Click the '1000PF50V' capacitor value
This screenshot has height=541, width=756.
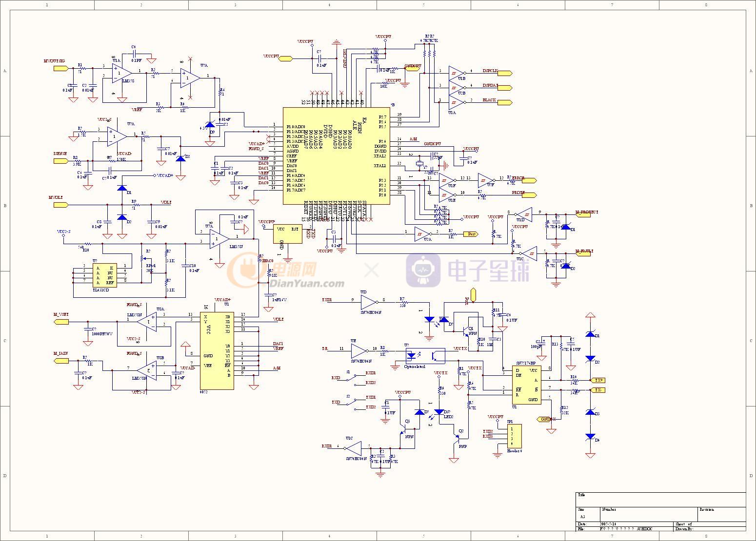coord(102,334)
